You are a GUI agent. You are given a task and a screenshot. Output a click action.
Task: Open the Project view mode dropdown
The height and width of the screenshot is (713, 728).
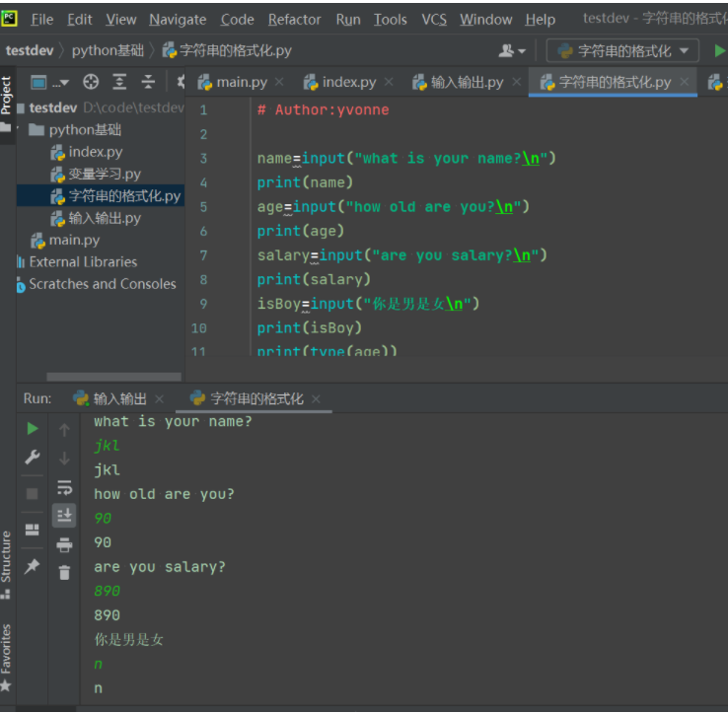49,83
